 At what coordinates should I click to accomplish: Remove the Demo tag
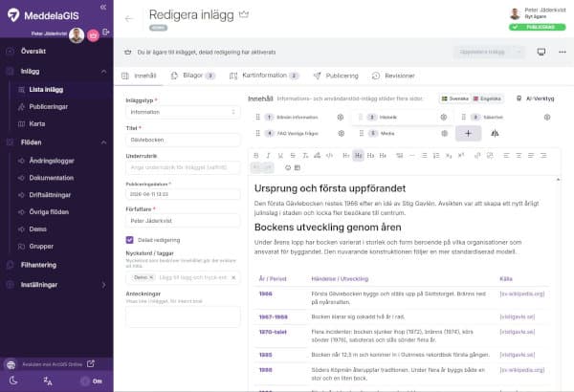pyautogui.click(x=151, y=277)
